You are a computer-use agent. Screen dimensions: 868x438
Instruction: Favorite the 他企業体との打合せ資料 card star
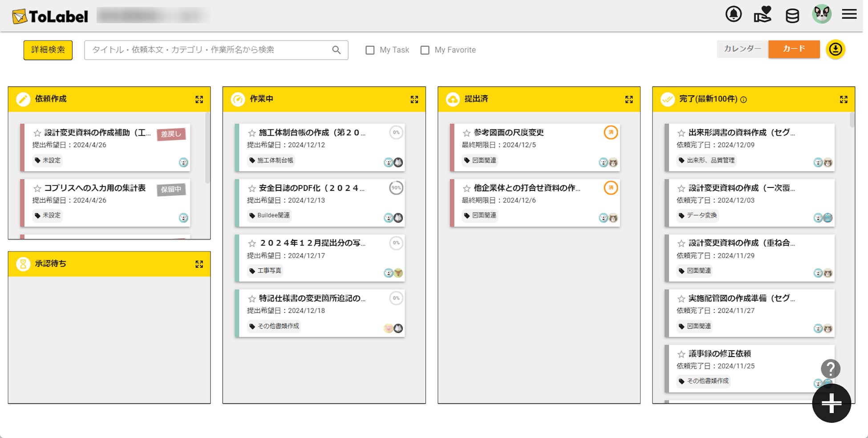click(x=466, y=188)
